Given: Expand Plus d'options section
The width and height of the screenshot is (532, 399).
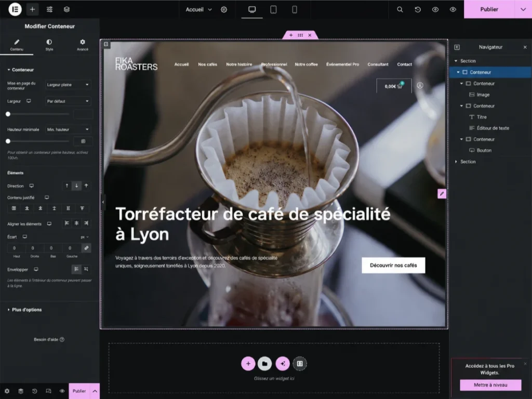Looking at the screenshot, I should coord(25,310).
